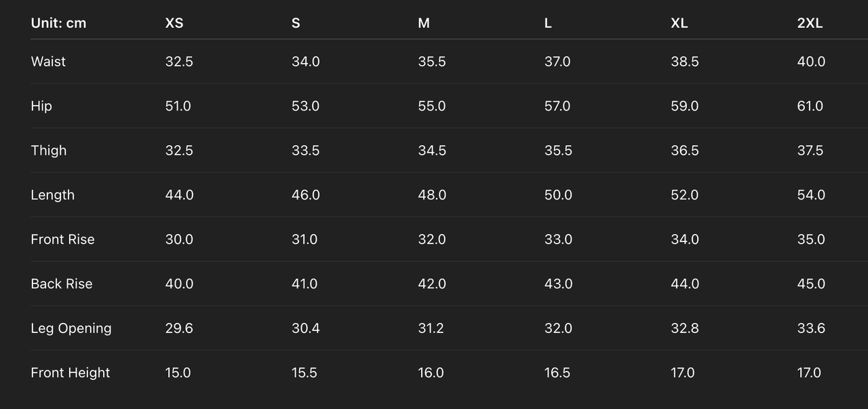Select the M size column header
This screenshot has width=868, height=409.
pos(424,23)
